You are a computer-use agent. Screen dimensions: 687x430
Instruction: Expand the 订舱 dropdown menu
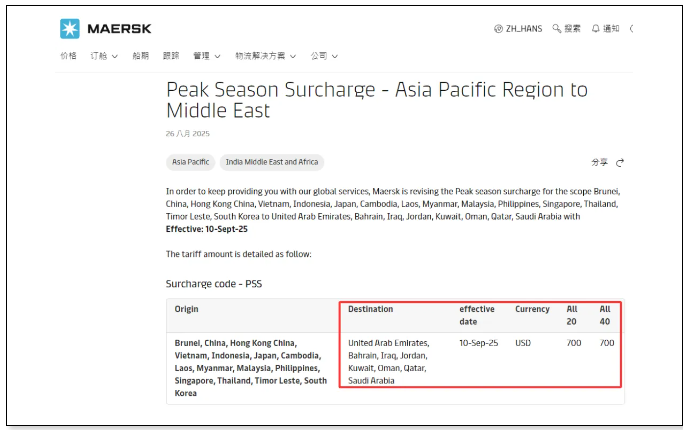104,56
